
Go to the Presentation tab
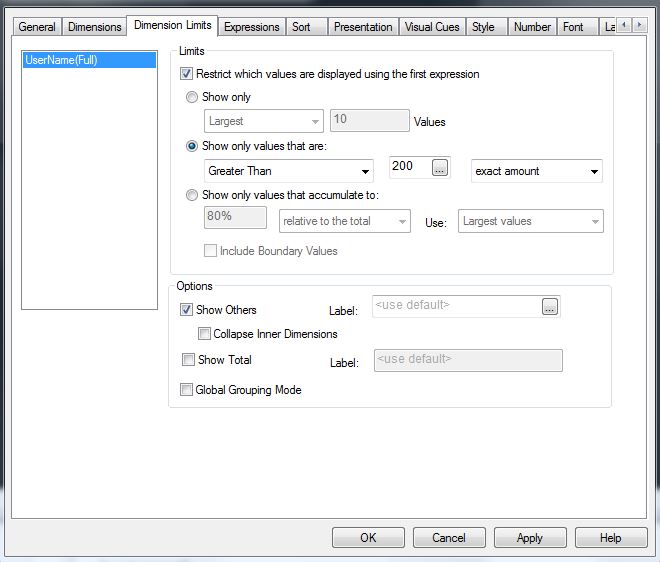363,27
